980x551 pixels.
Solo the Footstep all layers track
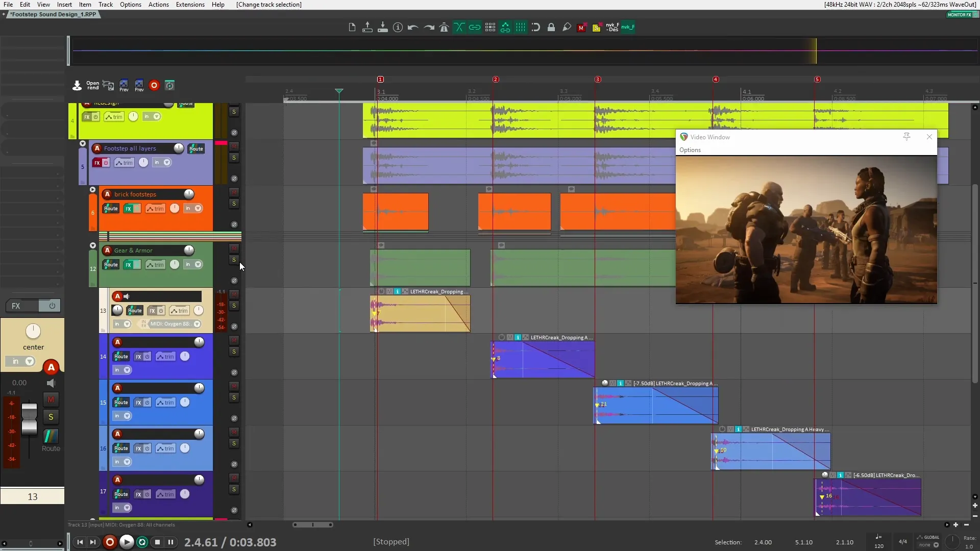pos(234,158)
